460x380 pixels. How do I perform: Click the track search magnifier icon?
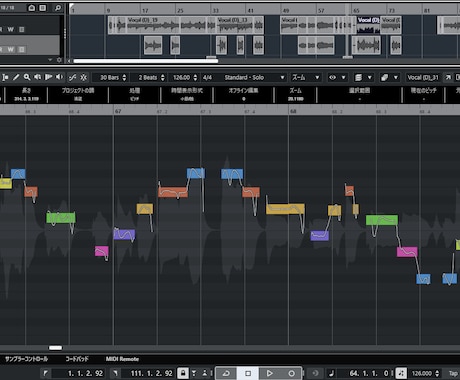coord(58,8)
